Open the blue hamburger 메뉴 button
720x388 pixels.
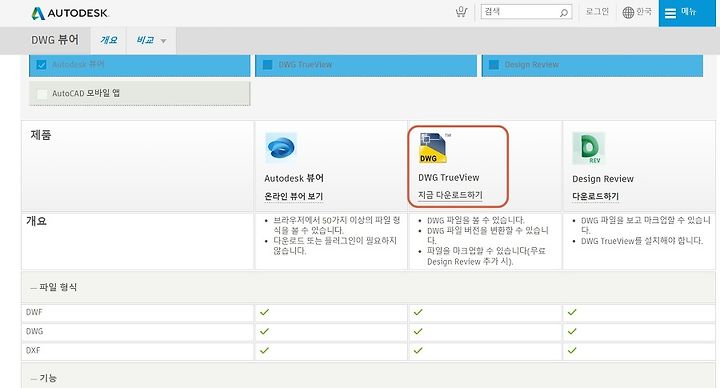(x=687, y=13)
